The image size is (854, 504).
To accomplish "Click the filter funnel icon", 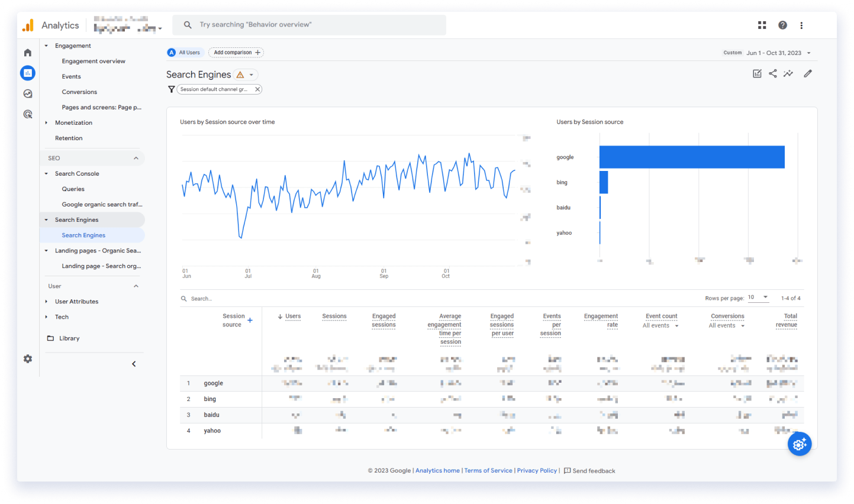I will pos(172,89).
